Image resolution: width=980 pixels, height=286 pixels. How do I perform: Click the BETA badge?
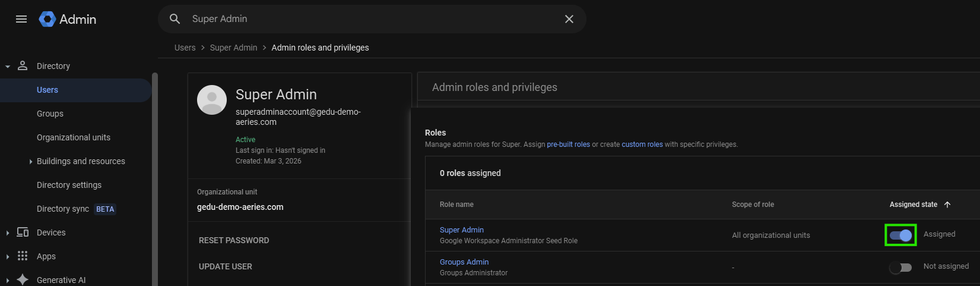coord(105,209)
